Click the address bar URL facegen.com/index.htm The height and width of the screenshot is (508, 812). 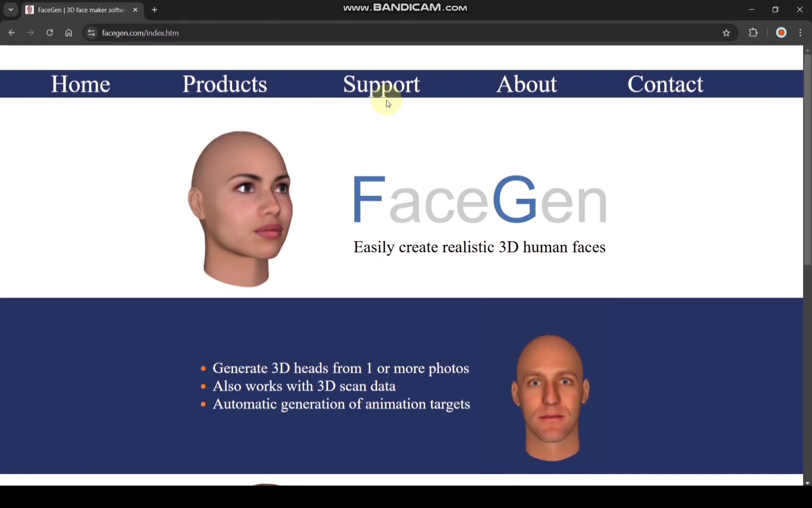pyautogui.click(x=140, y=33)
